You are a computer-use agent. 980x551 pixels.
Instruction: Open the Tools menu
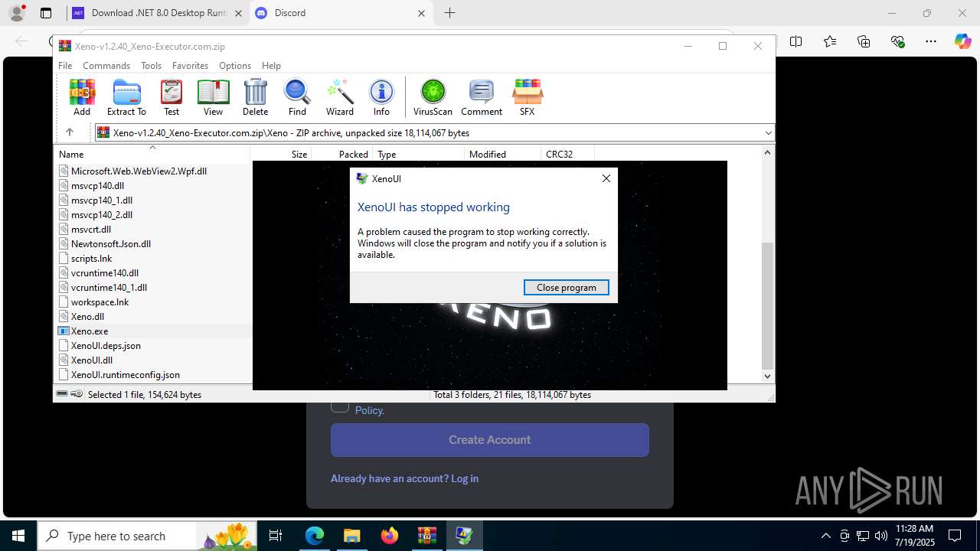pyautogui.click(x=151, y=66)
